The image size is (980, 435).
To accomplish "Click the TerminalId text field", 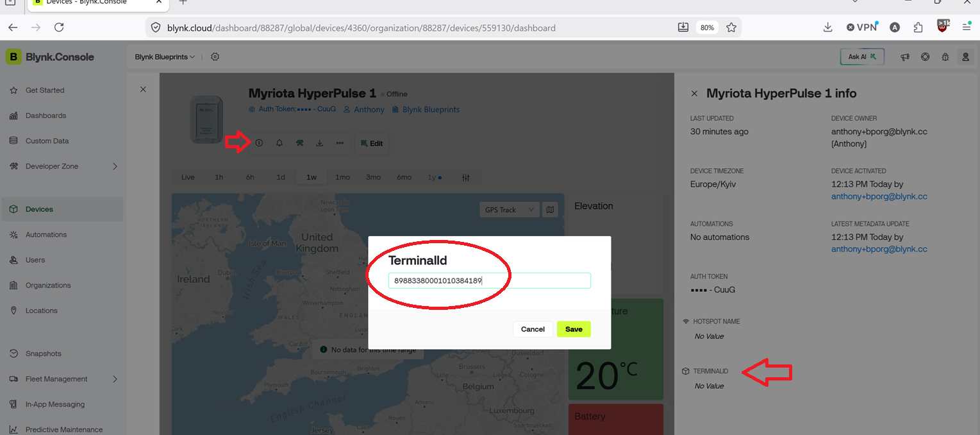I will click(490, 280).
